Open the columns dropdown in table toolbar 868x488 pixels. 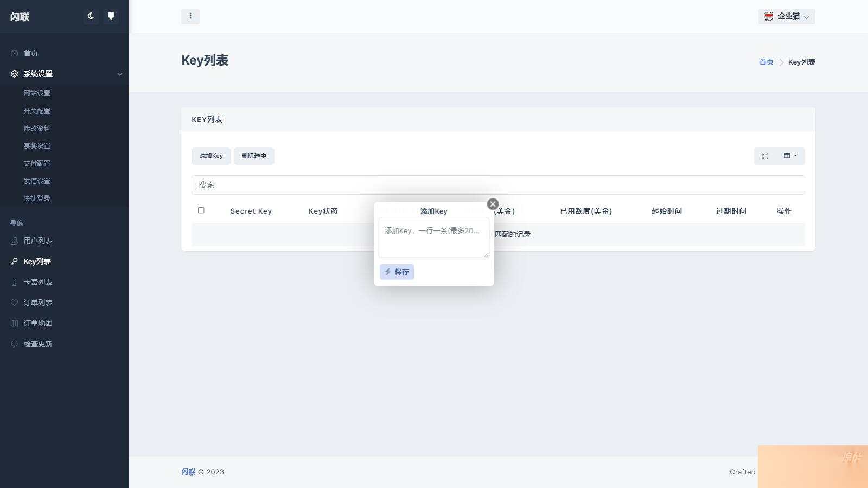[x=790, y=156]
